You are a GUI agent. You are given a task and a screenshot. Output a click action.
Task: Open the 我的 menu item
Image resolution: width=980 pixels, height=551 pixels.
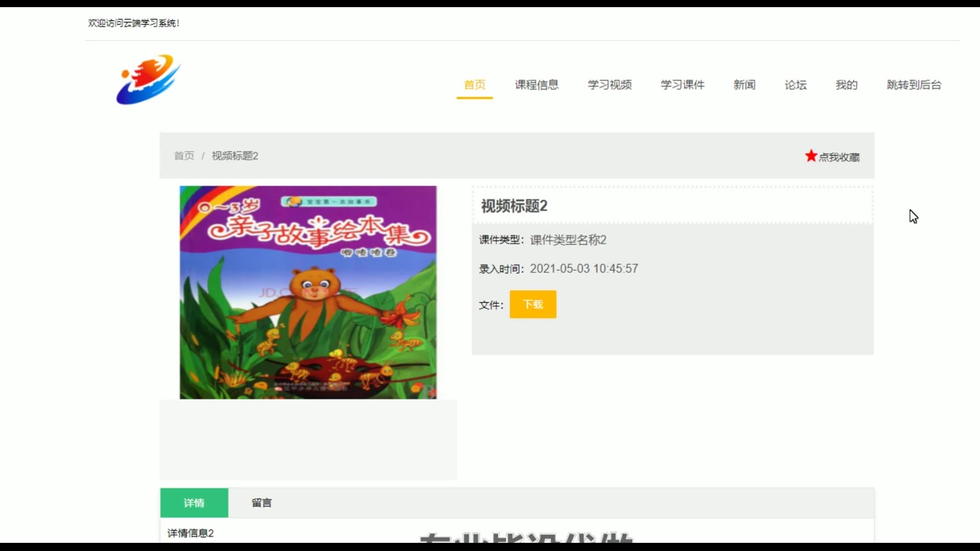846,85
